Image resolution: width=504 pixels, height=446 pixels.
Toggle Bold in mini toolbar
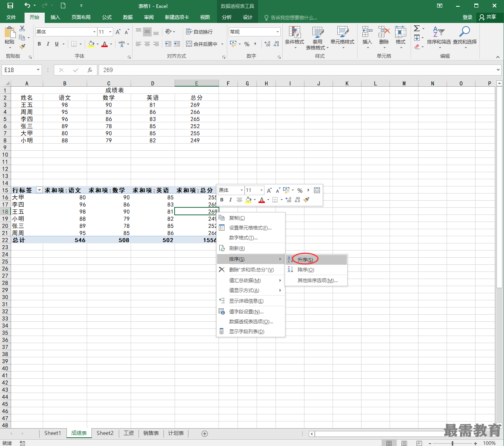click(222, 200)
